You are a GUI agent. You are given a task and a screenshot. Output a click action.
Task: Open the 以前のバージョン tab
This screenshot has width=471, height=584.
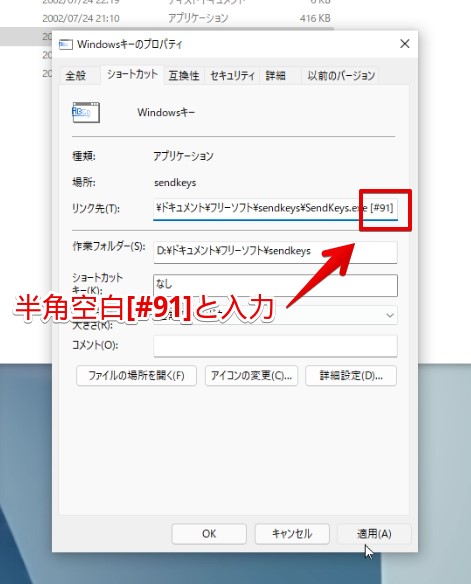(x=341, y=76)
